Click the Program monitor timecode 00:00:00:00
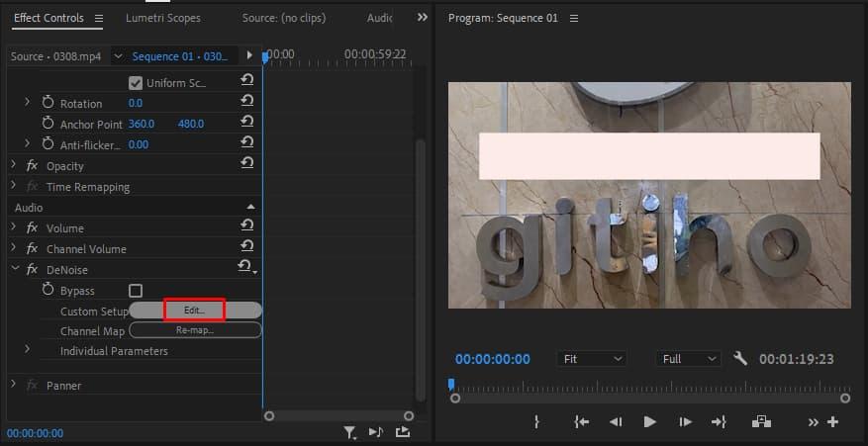Screen dimensions: 868x446 pyautogui.click(x=493, y=359)
